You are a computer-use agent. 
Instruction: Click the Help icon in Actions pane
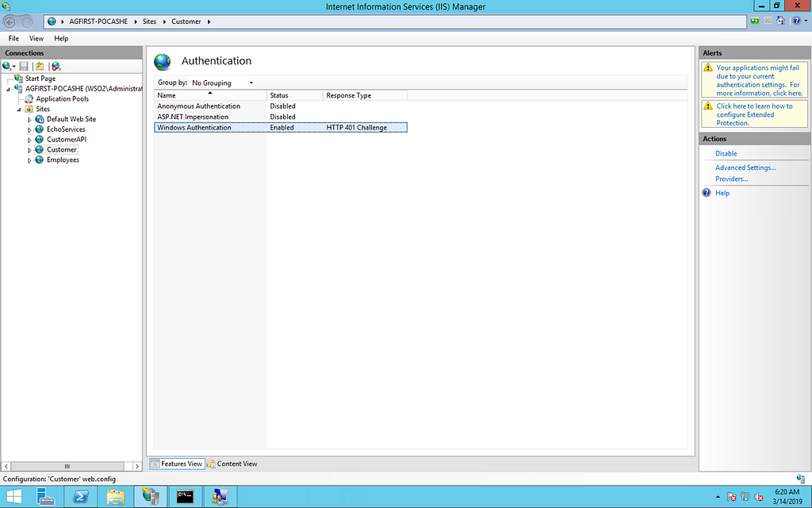707,193
